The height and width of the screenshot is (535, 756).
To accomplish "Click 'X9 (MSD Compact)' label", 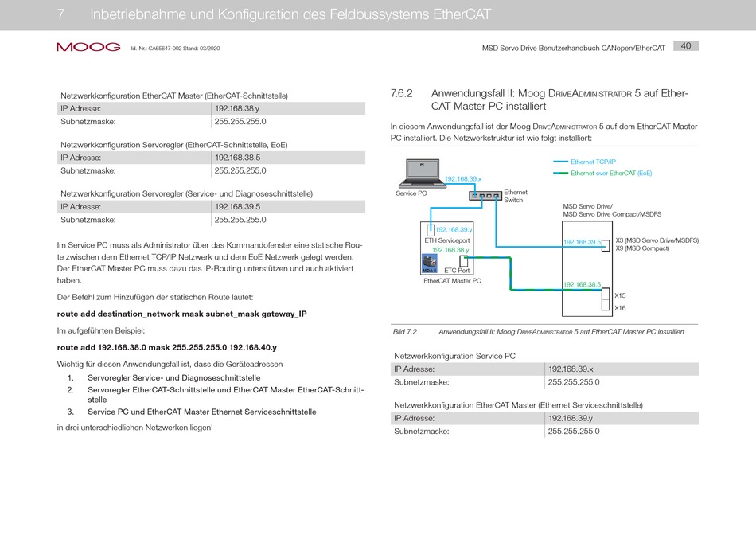I will (642, 248).
